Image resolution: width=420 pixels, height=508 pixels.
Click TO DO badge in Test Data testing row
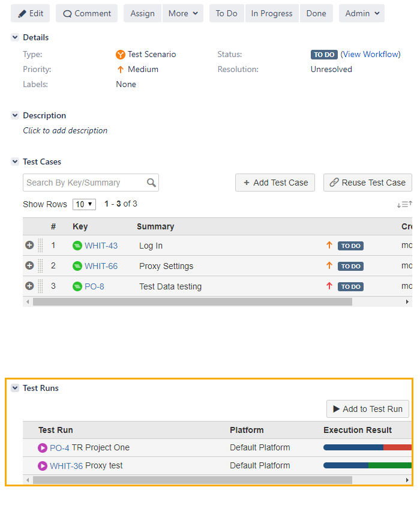click(351, 286)
